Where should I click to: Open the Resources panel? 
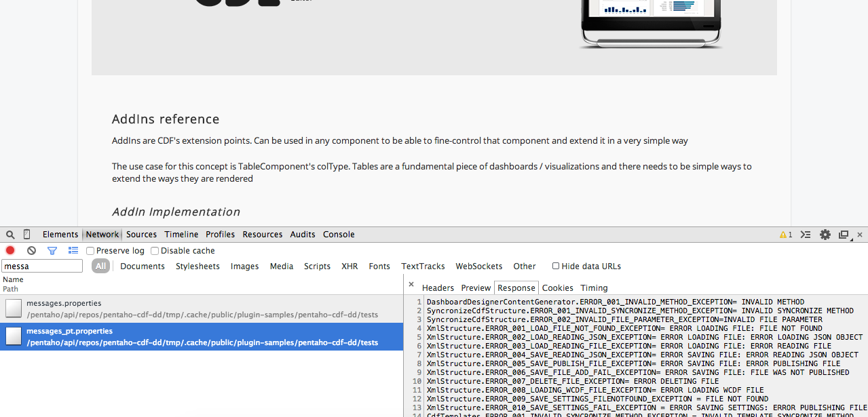tap(263, 235)
